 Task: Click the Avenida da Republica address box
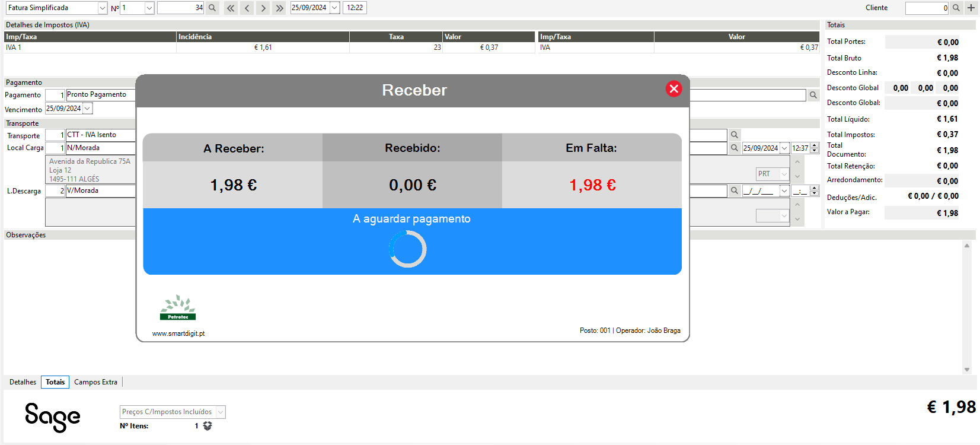[91, 170]
